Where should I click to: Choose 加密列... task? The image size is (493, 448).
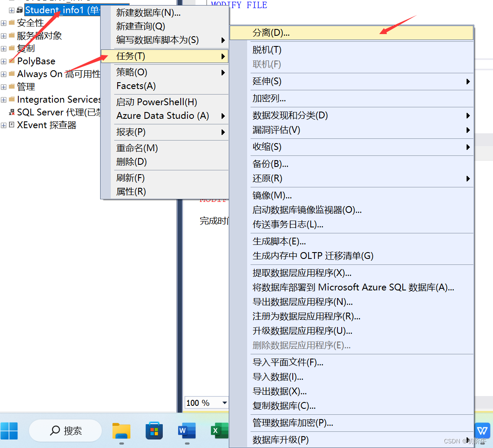(x=352, y=99)
